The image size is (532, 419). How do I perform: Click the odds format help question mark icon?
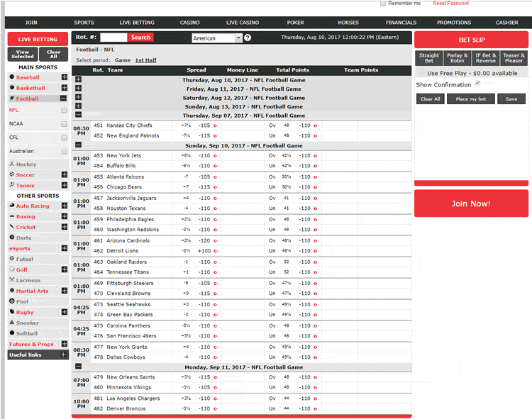coord(248,38)
